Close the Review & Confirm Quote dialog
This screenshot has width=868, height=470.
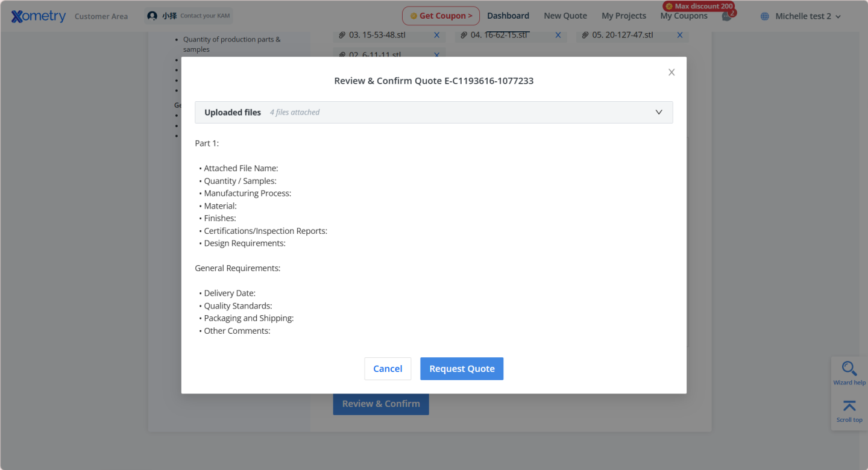(x=671, y=72)
